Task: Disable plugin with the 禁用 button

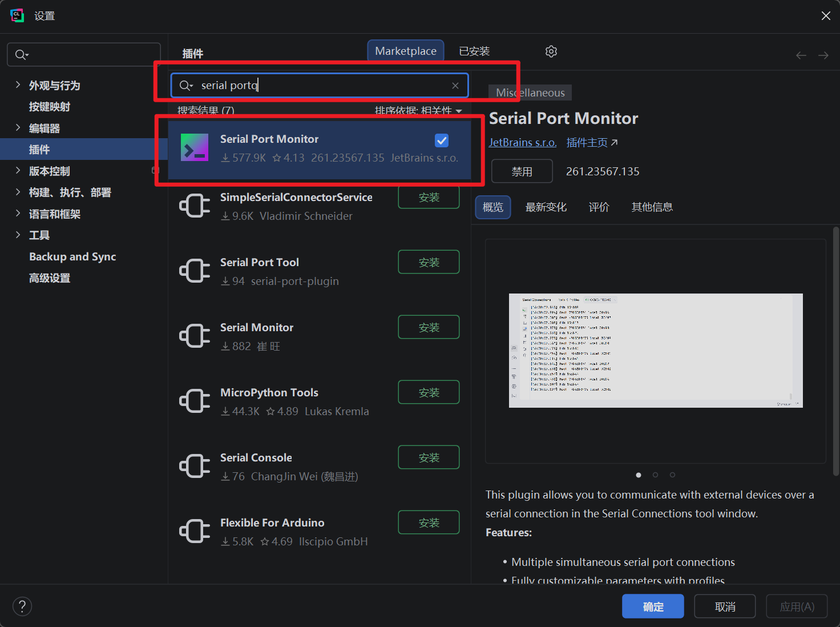Action: click(x=522, y=171)
